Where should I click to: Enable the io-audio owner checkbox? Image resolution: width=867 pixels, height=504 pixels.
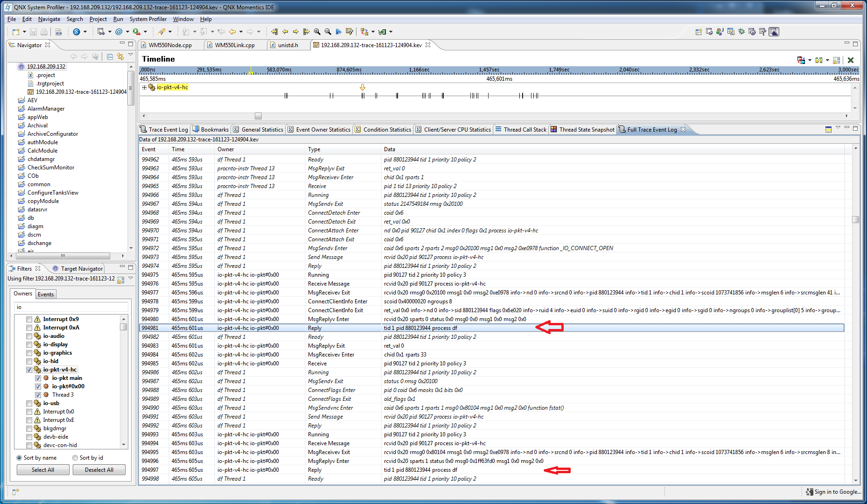[29, 336]
